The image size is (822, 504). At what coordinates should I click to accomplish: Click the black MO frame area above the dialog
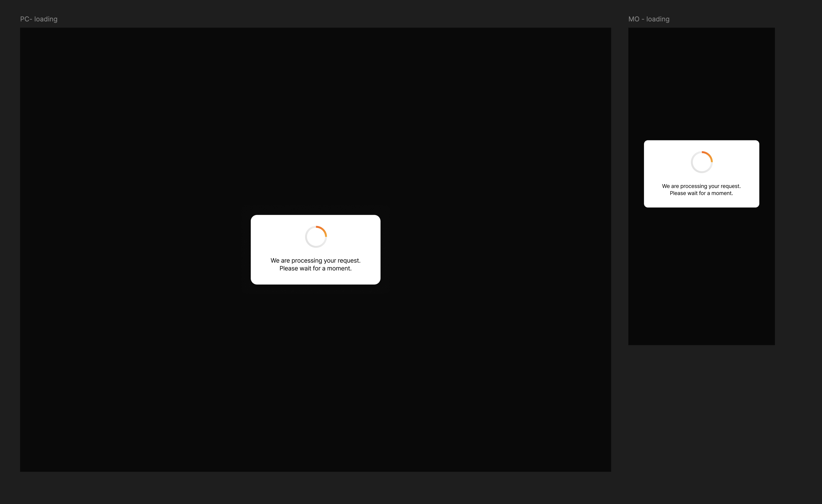coord(701,83)
